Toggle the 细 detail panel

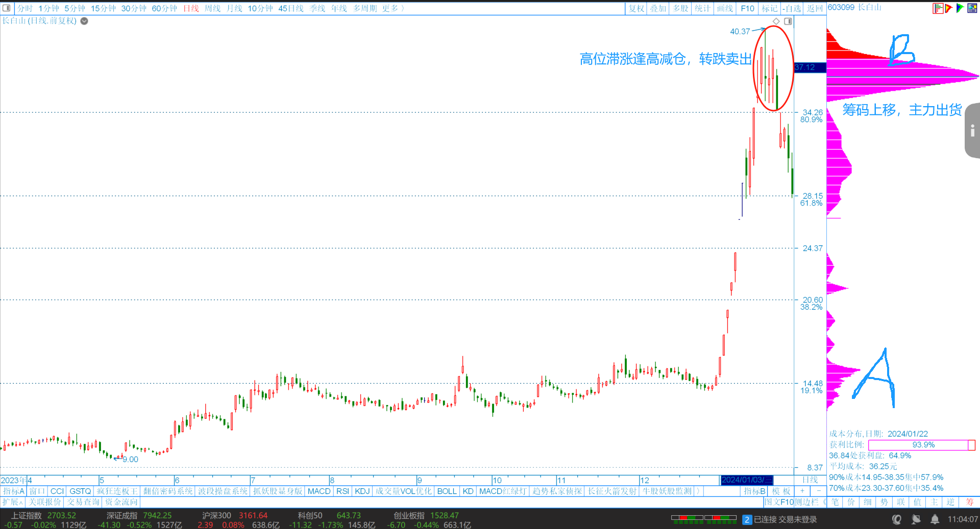(868, 502)
